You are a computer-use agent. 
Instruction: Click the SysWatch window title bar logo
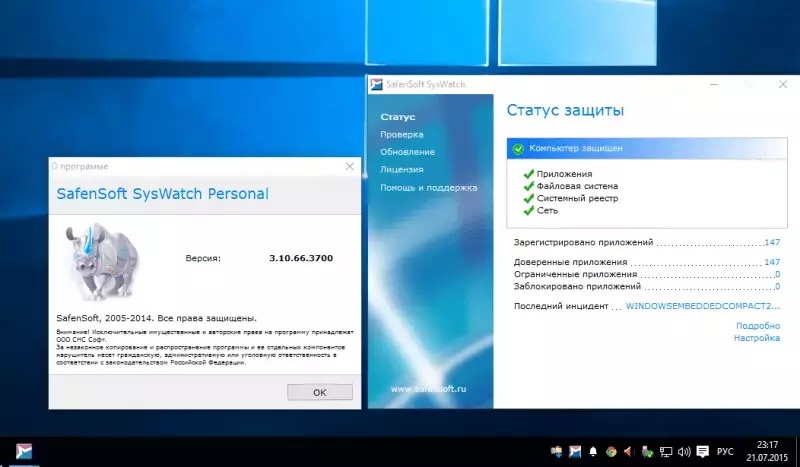[377, 84]
